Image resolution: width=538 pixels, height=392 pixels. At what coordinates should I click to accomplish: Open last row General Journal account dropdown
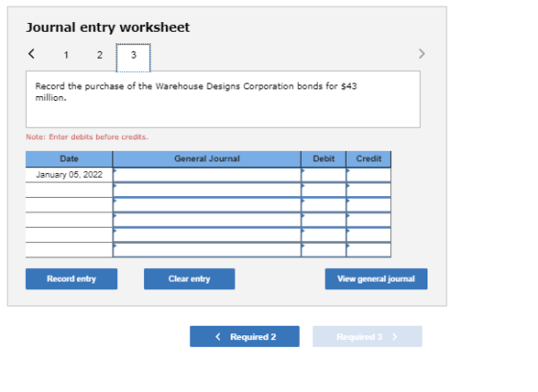(x=207, y=250)
